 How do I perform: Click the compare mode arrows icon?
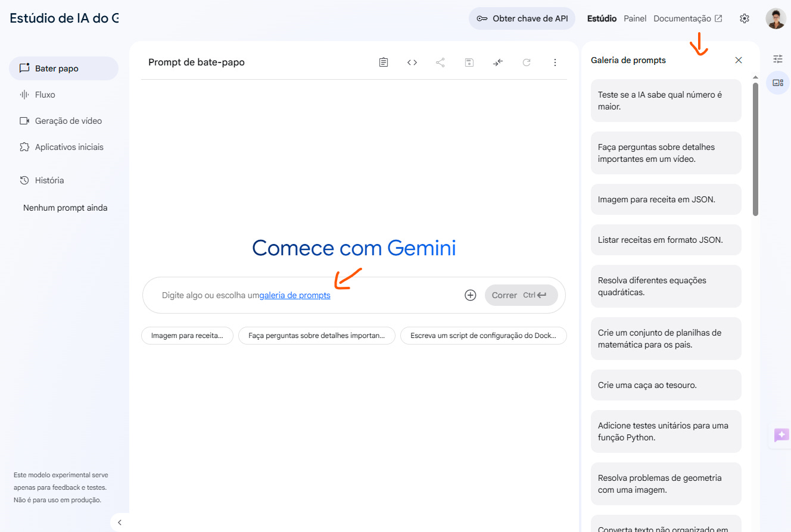pyautogui.click(x=498, y=62)
